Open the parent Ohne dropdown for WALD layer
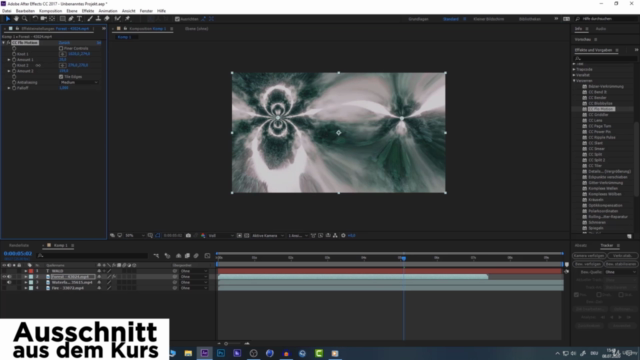The image size is (640, 360). [194, 271]
